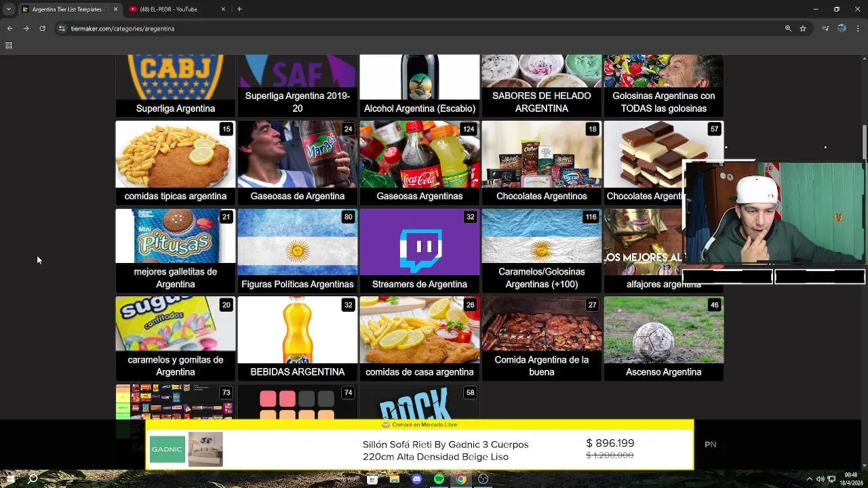
Task: Click the address bar URL field
Action: pyautogui.click(x=420, y=28)
